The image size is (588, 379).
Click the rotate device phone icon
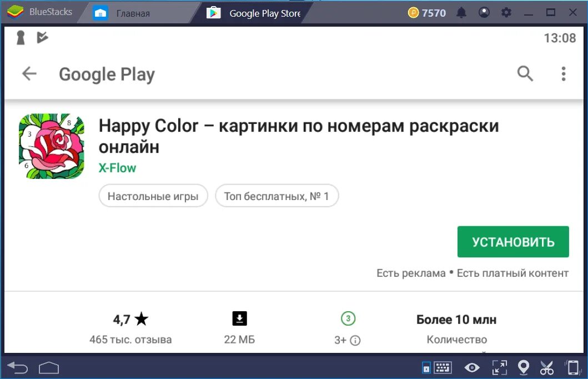coord(572,368)
